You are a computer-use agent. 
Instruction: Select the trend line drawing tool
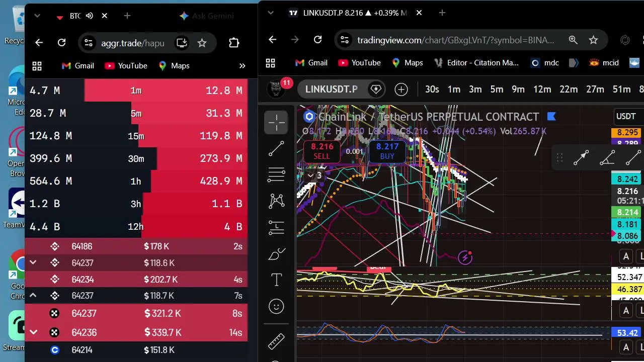[276, 149]
